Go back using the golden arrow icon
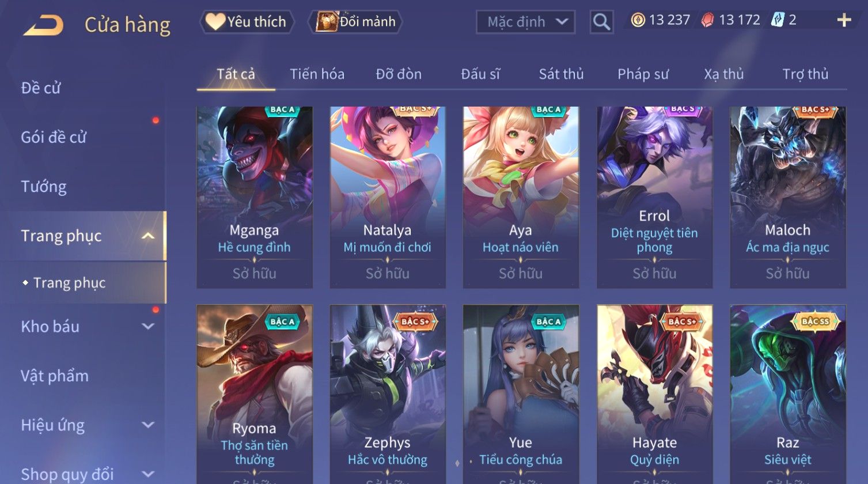Screen dimensions: 868x484 (x=43, y=25)
